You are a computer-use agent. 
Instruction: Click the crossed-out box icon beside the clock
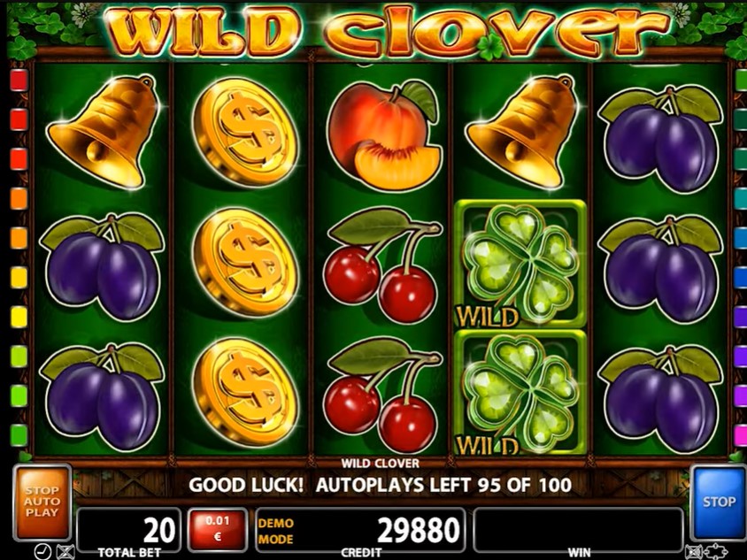pyautogui.click(x=65, y=552)
